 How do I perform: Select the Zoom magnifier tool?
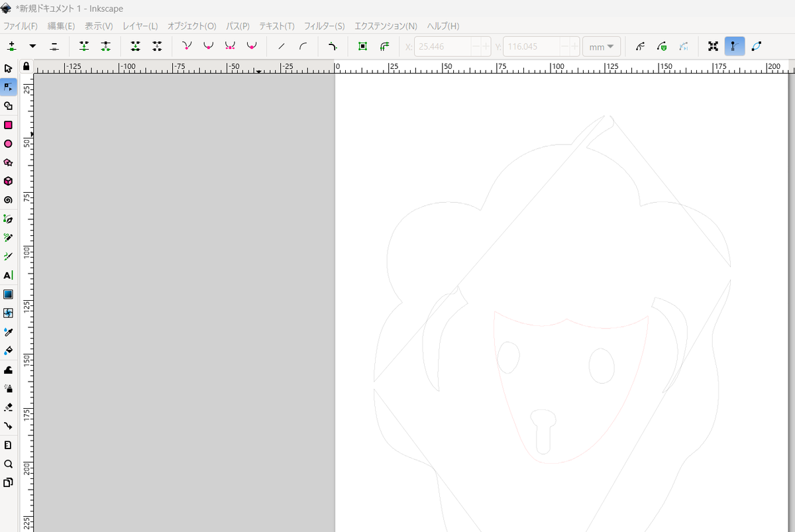pyautogui.click(x=8, y=464)
